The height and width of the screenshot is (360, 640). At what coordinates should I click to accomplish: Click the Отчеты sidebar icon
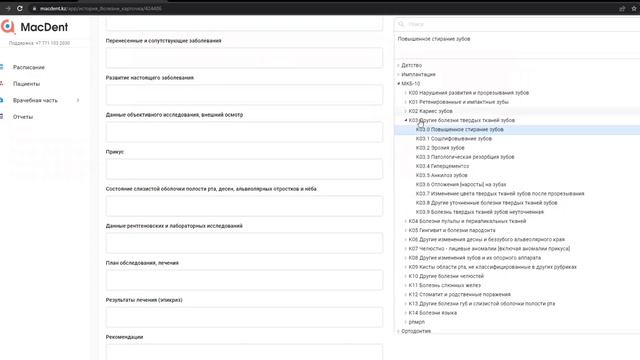pos(2,117)
